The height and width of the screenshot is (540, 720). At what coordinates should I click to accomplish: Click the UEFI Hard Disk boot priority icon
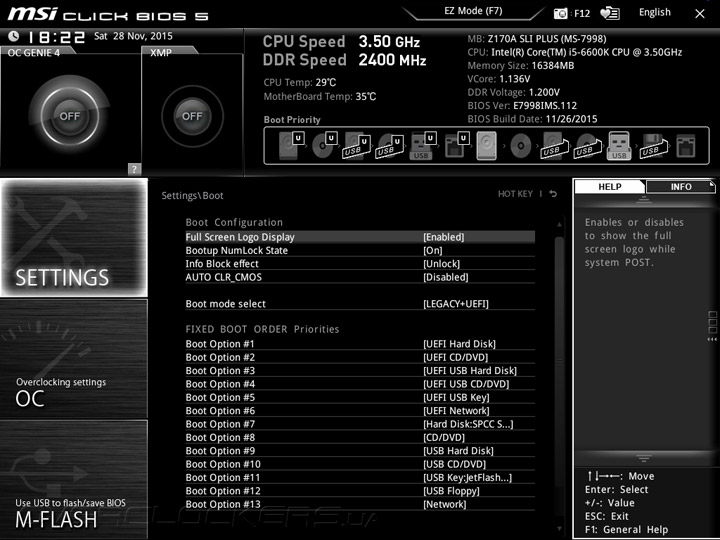pos(291,146)
